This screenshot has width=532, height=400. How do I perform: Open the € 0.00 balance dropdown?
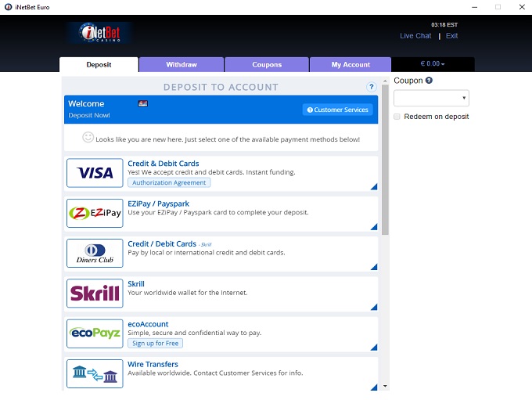433,64
